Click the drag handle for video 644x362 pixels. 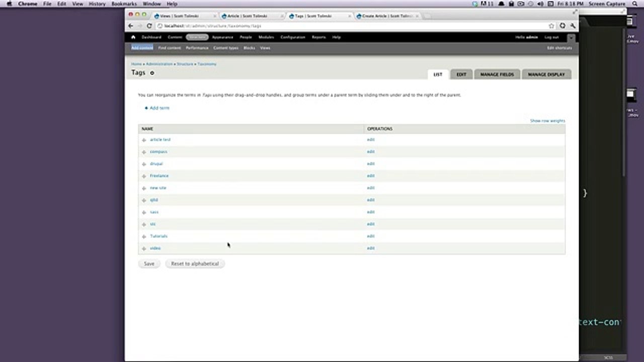click(x=144, y=248)
